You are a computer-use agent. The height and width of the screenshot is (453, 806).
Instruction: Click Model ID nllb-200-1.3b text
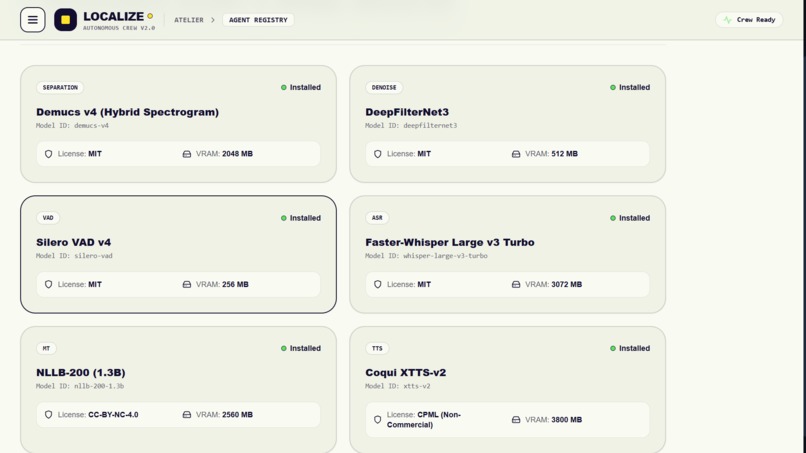coord(80,386)
